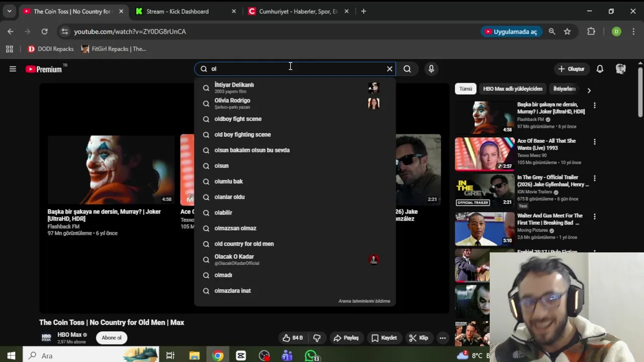
Task: Subscribe with Abone ol button
Action: [112, 338]
